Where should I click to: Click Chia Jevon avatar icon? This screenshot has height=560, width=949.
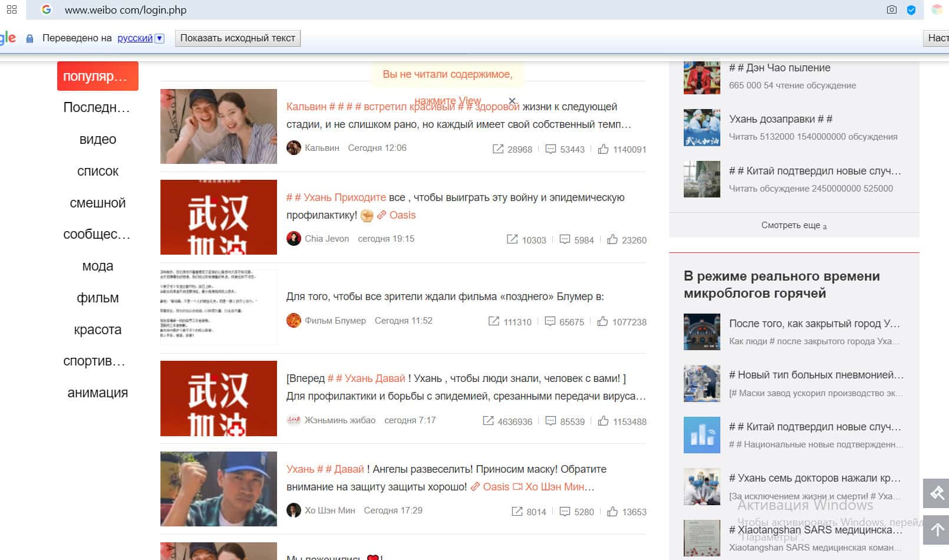point(294,239)
